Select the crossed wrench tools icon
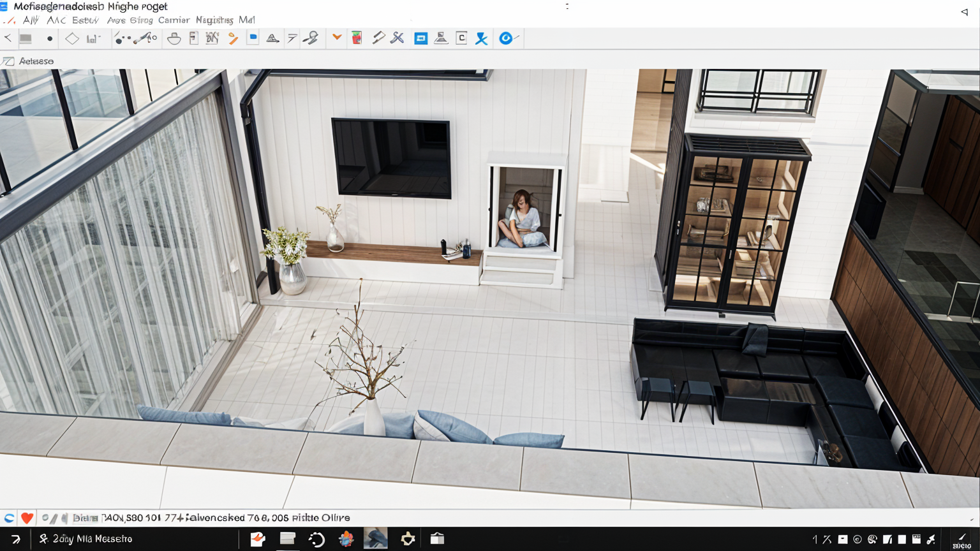The image size is (980, 551). pos(397,38)
